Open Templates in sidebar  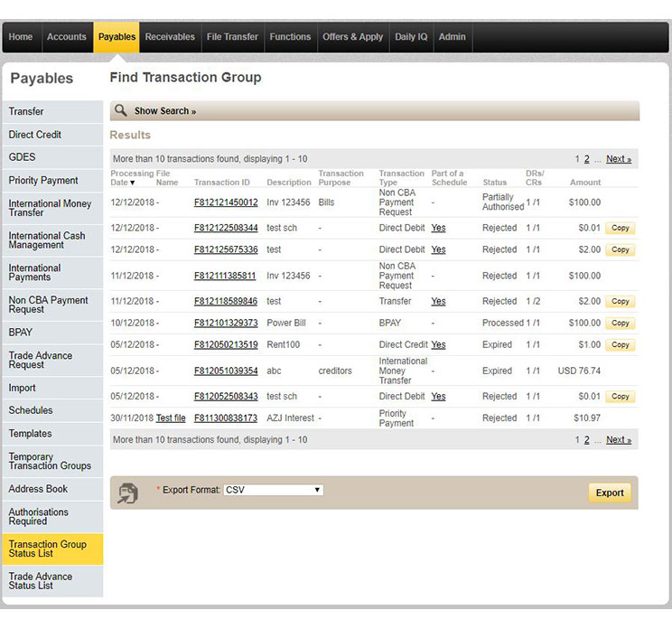click(52, 434)
